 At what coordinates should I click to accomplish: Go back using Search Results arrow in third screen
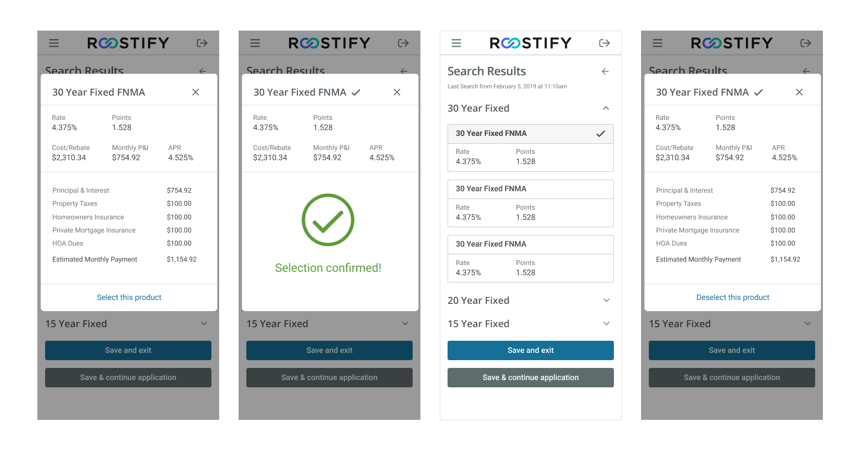point(605,71)
